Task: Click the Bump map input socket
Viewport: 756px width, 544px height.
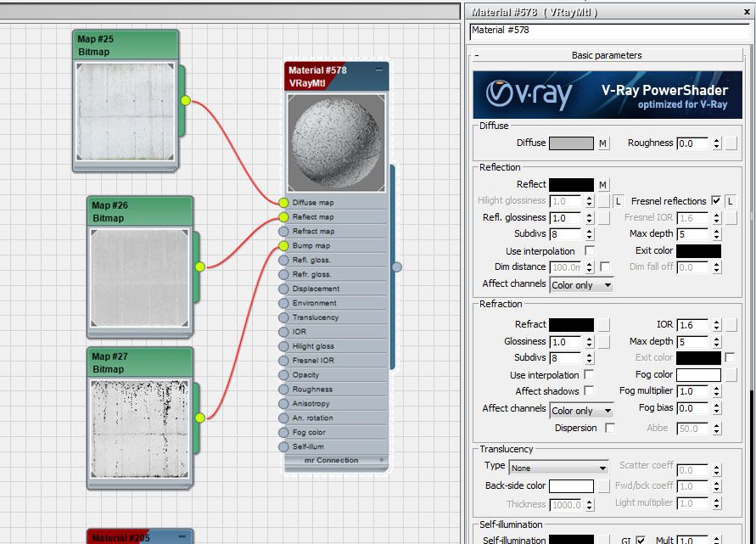Action: (283, 246)
